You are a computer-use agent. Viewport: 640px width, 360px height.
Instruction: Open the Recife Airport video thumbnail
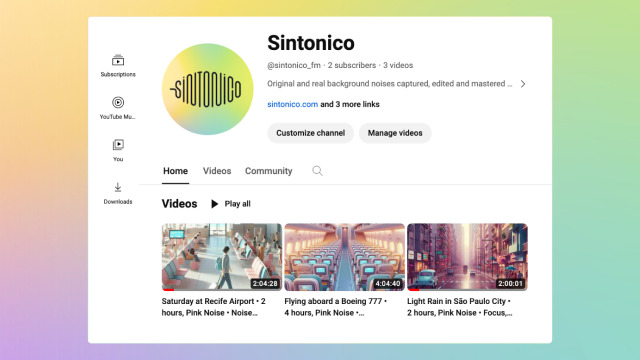pyautogui.click(x=222, y=257)
